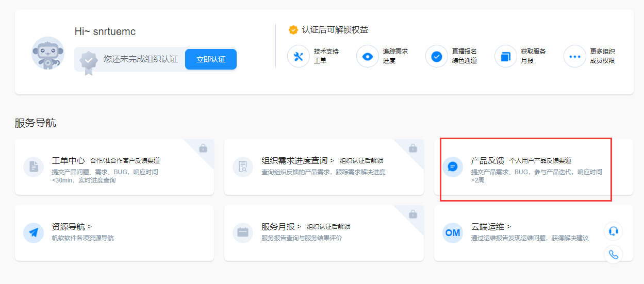Image resolution: width=644 pixels, height=284 pixels.
Task: Click the 产品反馈 chat bubble icon
Action: (x=453, y=166)
